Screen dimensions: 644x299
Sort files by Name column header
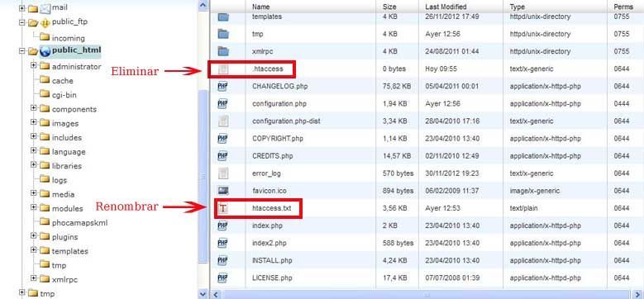[260, 7]
